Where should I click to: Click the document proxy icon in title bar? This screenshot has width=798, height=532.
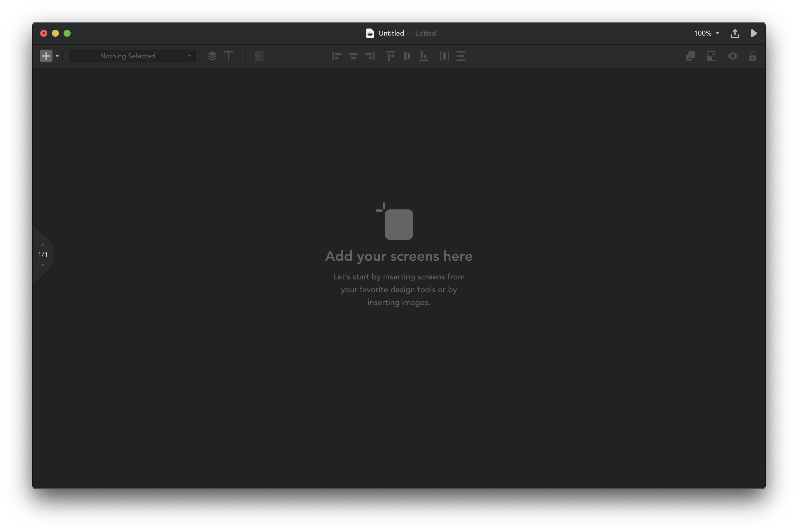tap(370, 33)
